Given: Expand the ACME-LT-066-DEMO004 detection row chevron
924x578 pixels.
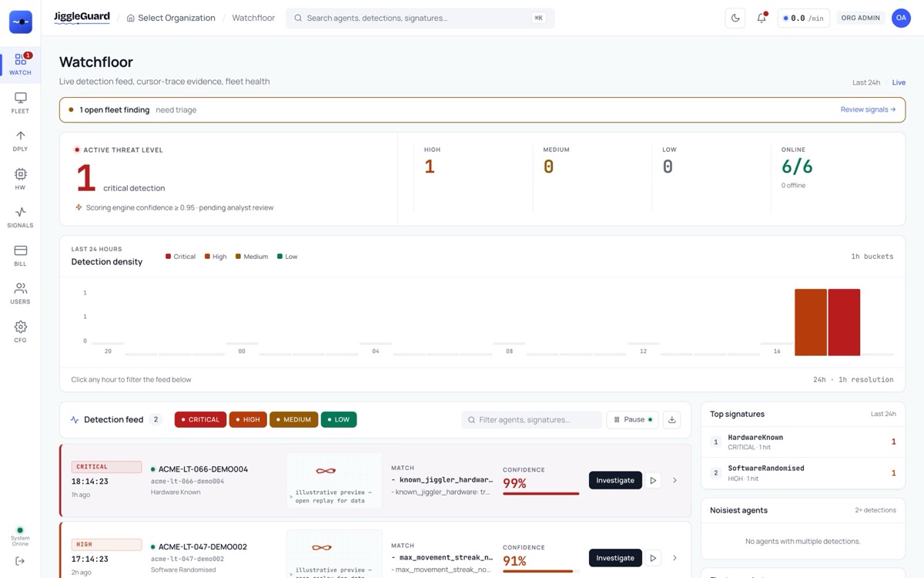Looking at the screenshot, I should click(675, 480).
